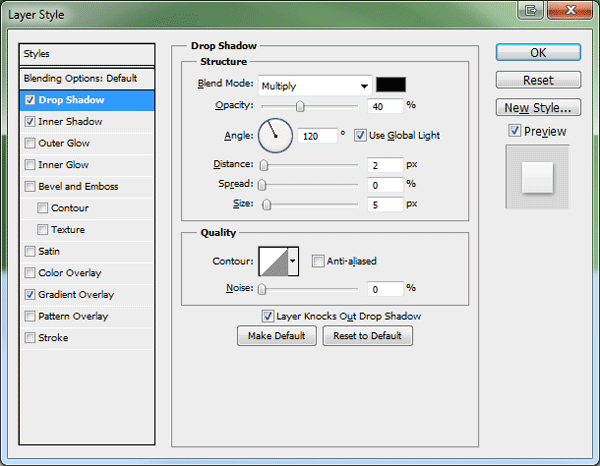Uncheck the Preview checkbox

click(x=514, y=131)
